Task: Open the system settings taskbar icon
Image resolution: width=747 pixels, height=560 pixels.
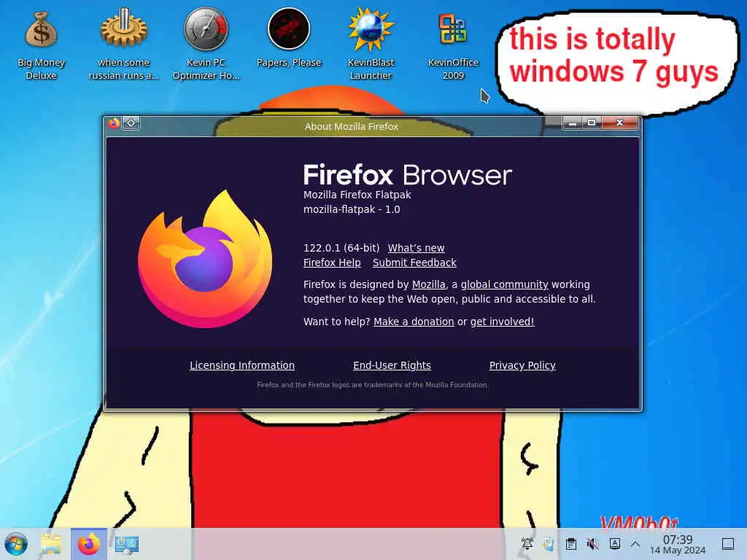Action: pos(127,544)
